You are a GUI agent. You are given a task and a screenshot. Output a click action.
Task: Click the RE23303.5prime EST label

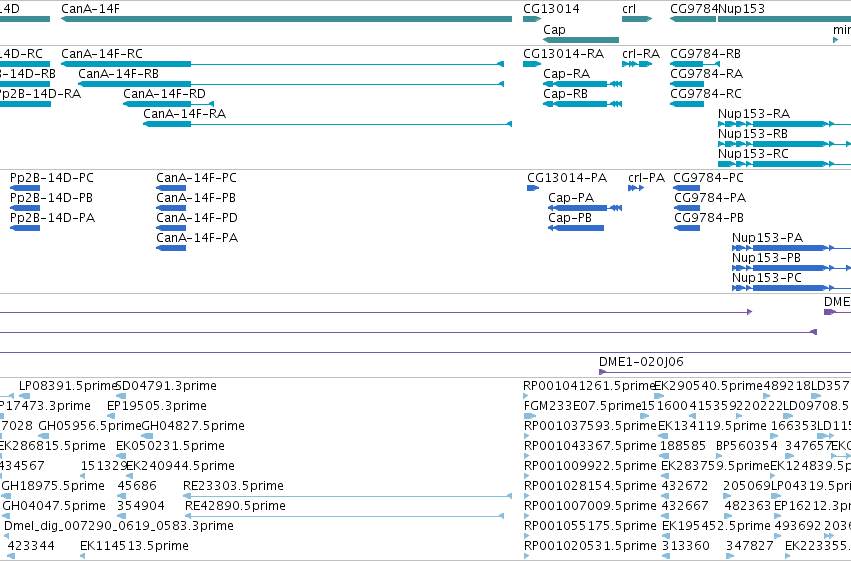pyautogui.click(x=233, y=486)
